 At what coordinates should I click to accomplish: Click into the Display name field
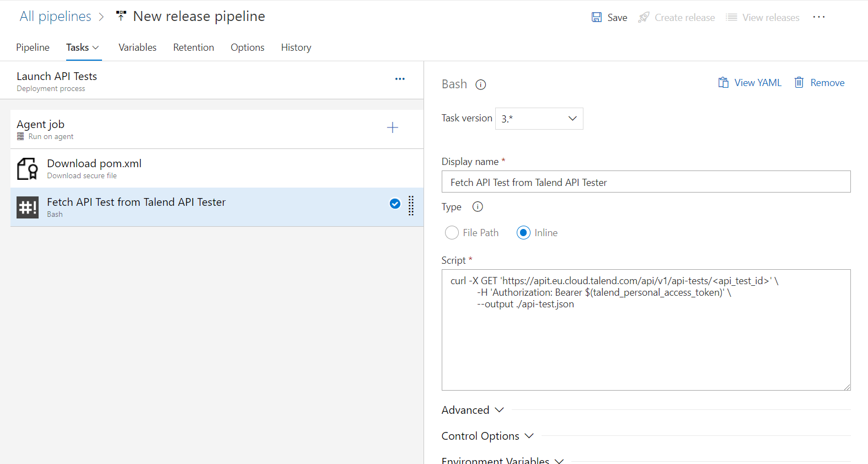point(646,182)
